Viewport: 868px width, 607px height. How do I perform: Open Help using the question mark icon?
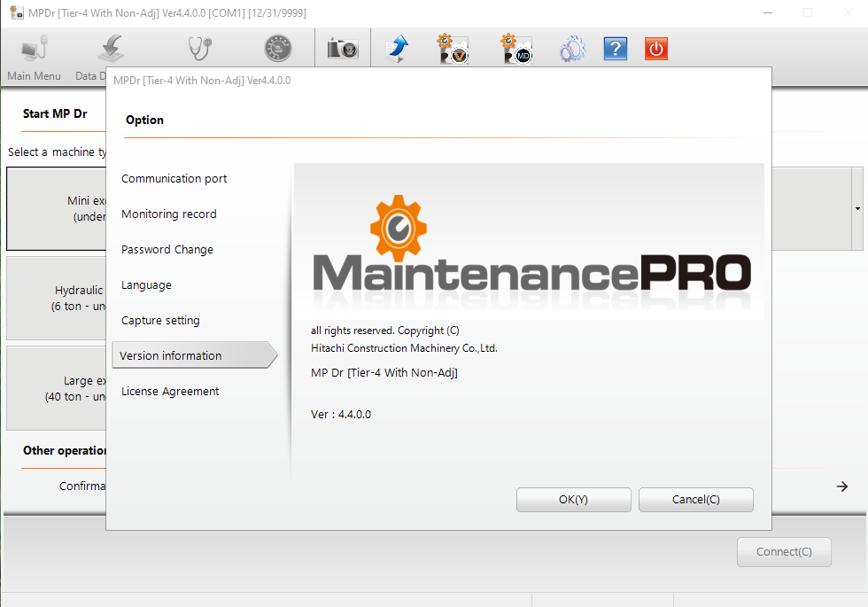click(615, 48)
